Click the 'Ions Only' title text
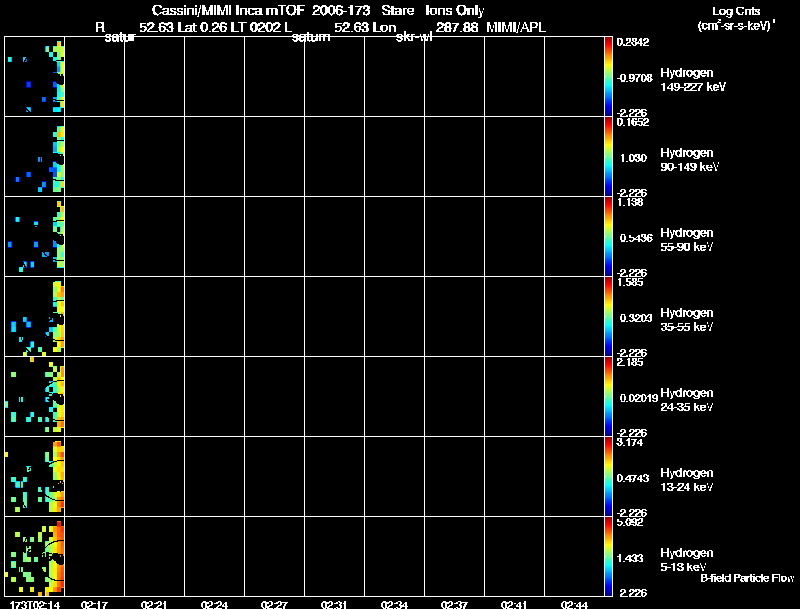This screenshot has width=800, height=609. tap(455, 10)
